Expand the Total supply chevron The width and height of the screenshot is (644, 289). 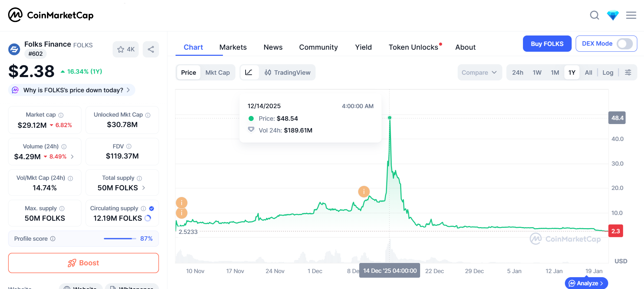click(x=144, y=188)
